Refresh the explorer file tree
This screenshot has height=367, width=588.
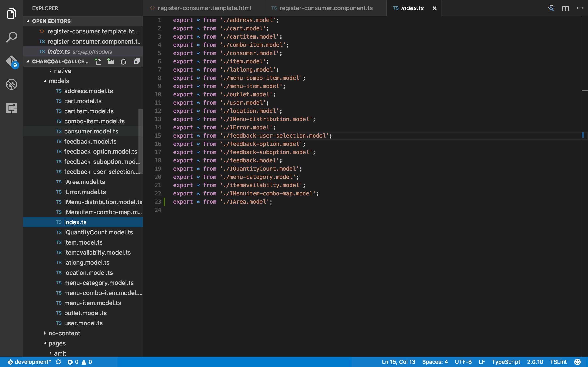pyautogui.click(x=123, y=62)
